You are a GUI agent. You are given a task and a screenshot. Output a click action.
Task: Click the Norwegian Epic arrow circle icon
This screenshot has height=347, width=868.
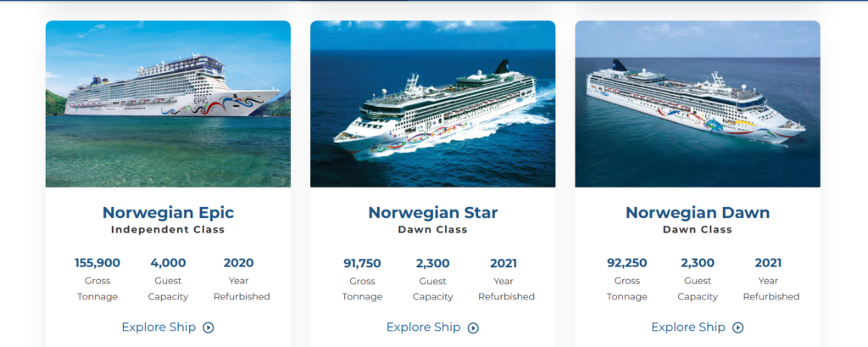pos(209,327)
